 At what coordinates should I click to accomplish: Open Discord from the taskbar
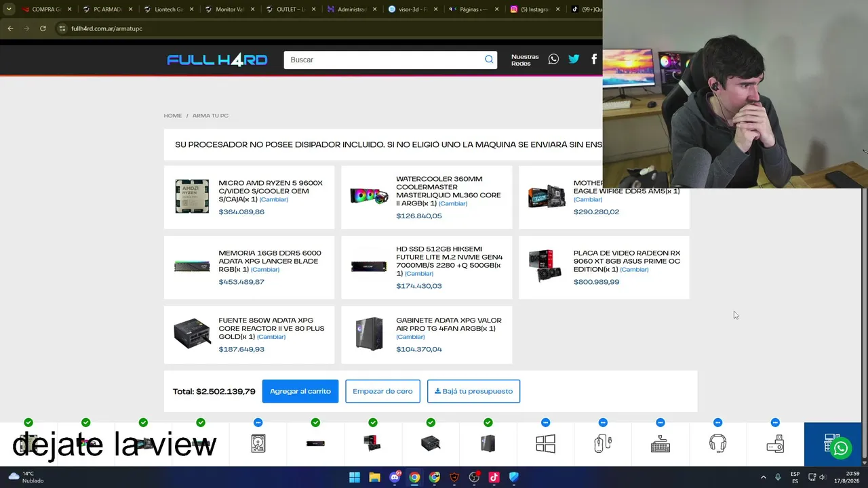[395, 477]
